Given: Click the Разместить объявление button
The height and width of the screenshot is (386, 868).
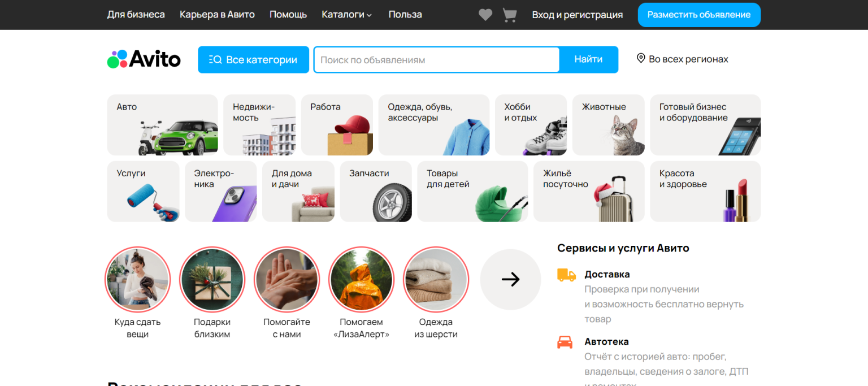Looking at the screenshot, I should (699, 15).
